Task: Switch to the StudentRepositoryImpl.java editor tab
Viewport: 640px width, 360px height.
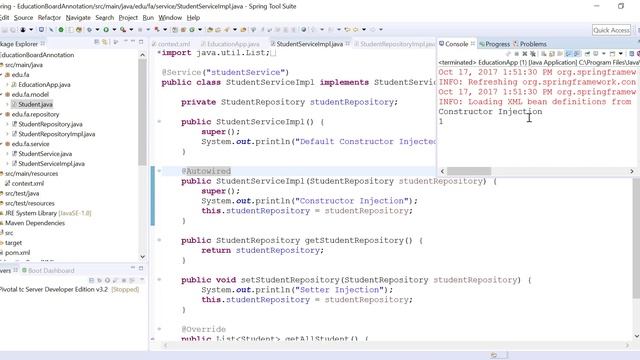Action: click(394, 44)
